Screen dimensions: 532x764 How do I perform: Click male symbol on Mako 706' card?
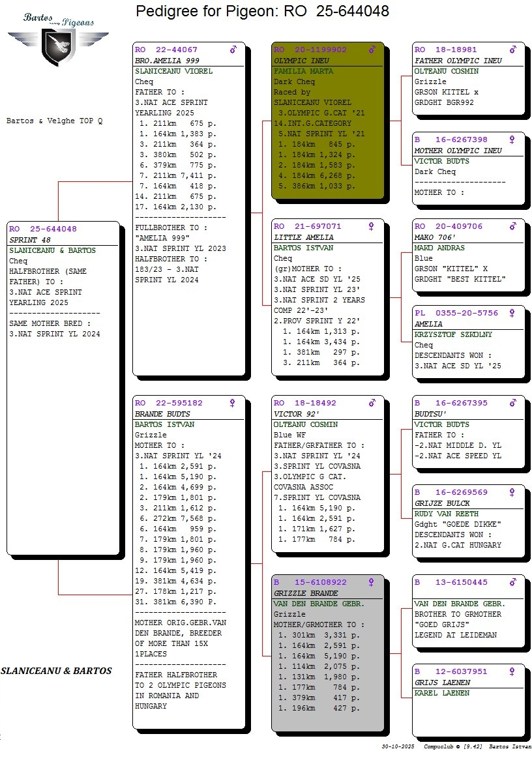(512, 226)
